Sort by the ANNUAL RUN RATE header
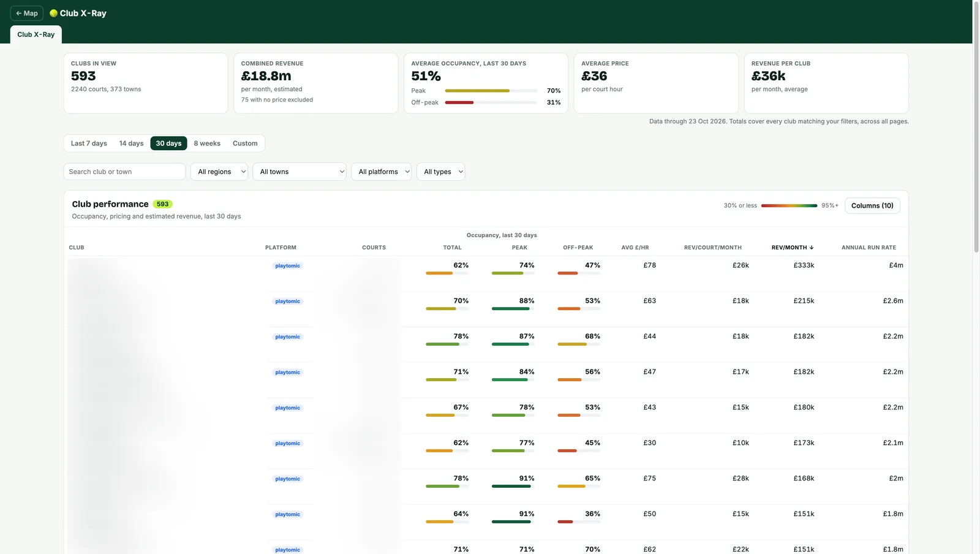Viewport: 980px width, 554px height. [x=869, y=248]
